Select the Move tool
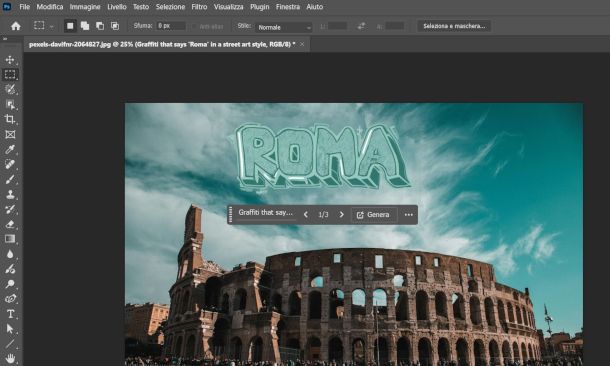Viewport: 610px width, 366px height. pyautogui.click(x=10, y=60)
